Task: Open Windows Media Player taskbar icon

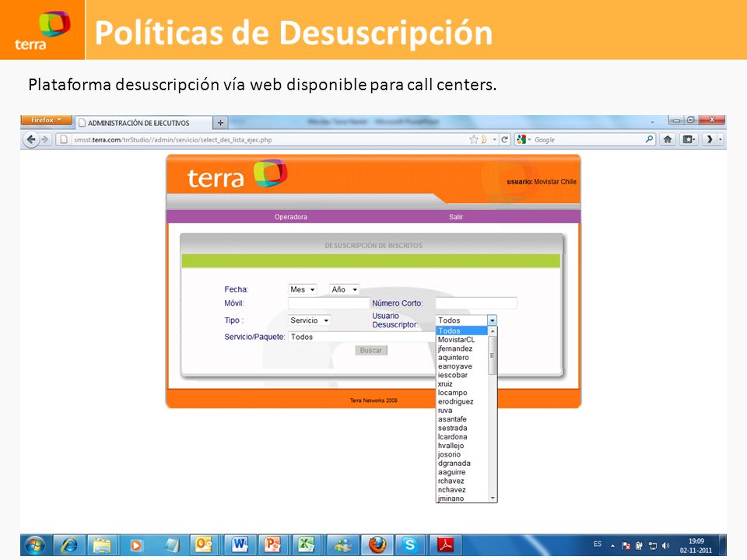Action: 135,545
